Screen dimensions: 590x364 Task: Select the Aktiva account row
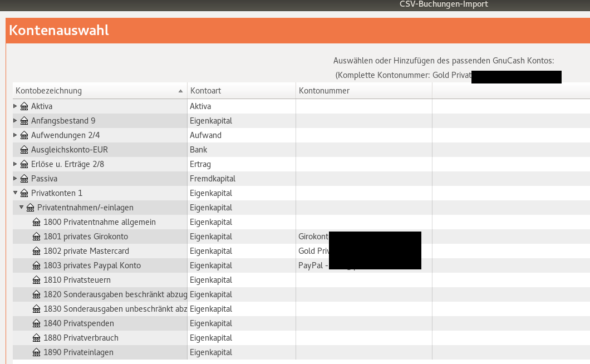(301, 106)
